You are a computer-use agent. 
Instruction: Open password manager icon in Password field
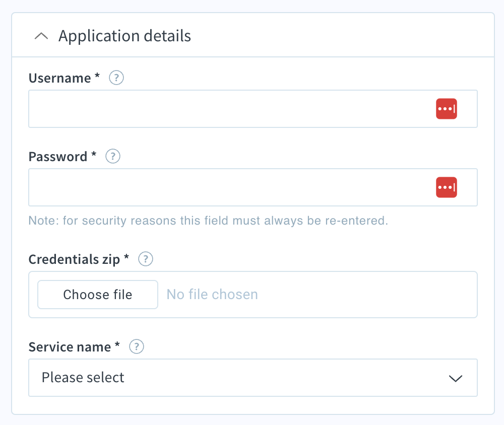click(x=447, y=187)
